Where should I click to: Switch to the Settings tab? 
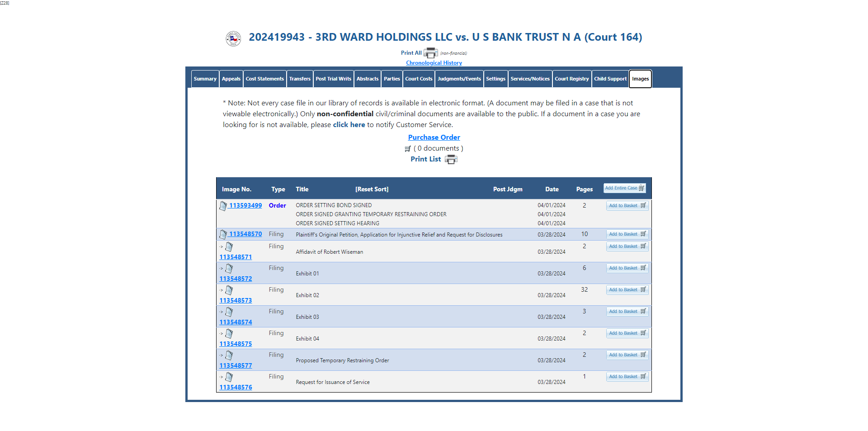(x=496, y=79)
